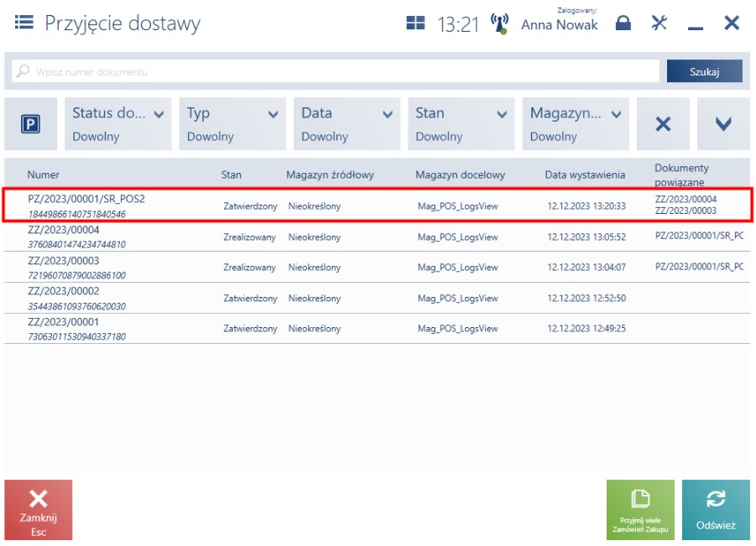Toggle the P parking filter button
This screenshot has height=546, width=756.
coord(30,124)
